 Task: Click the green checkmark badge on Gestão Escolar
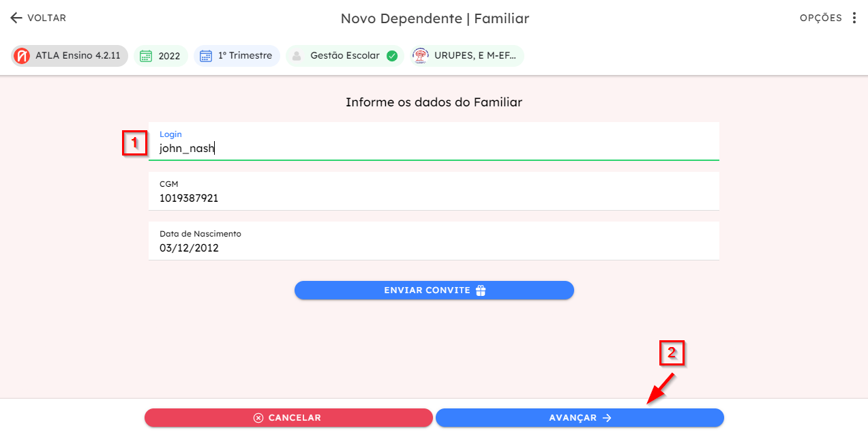392,56
